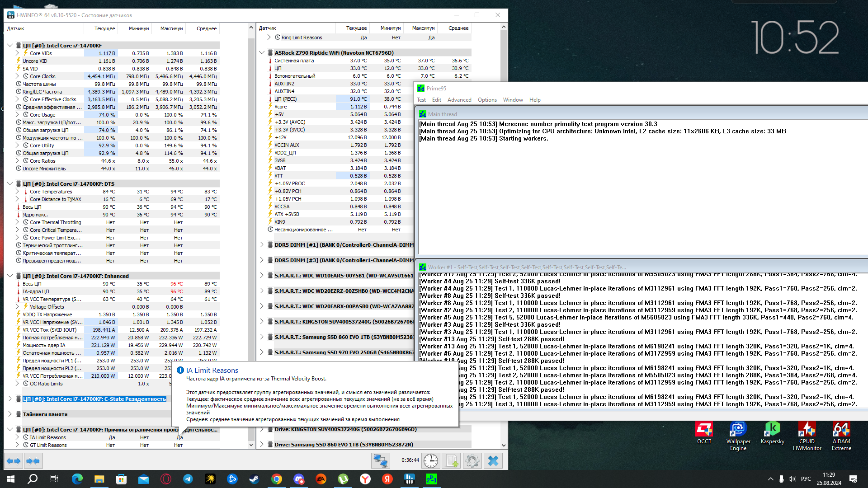Start logging with the sheet plus icon

click(x=452, y=461)
